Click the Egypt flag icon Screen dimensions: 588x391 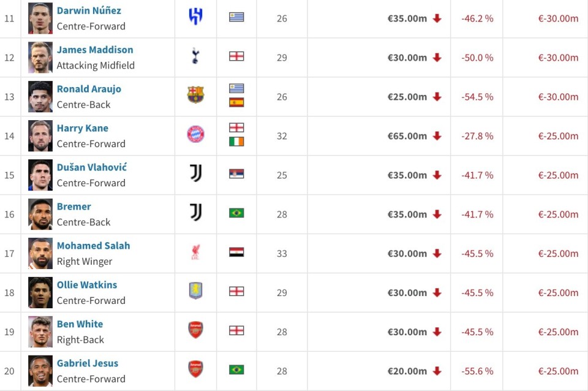tap(236, 252)
